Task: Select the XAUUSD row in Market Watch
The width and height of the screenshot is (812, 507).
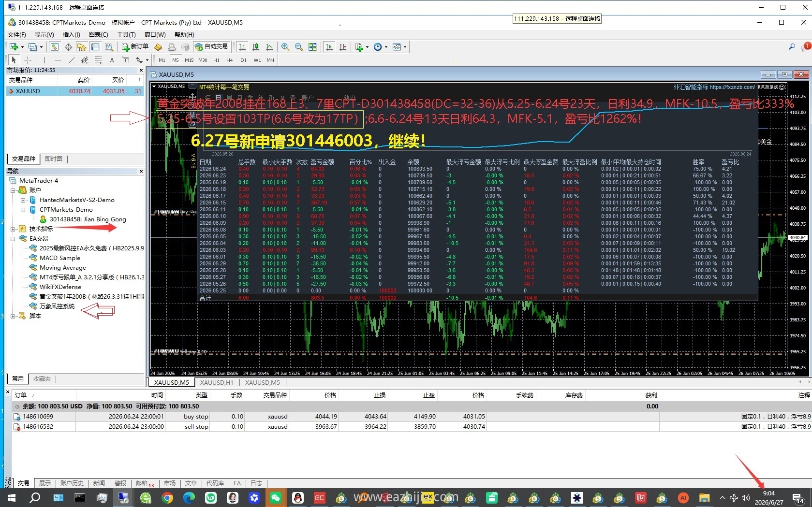Action: coord(75,91)
